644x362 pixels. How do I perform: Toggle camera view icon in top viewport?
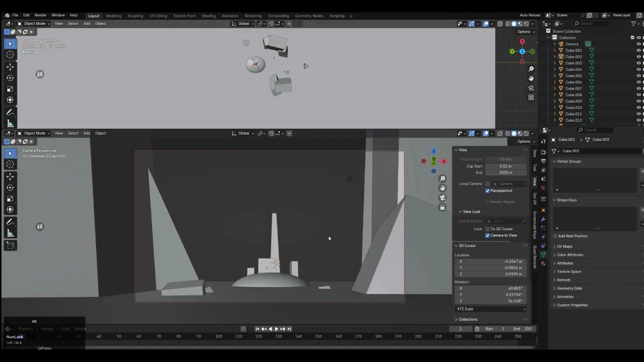(531, 88)
